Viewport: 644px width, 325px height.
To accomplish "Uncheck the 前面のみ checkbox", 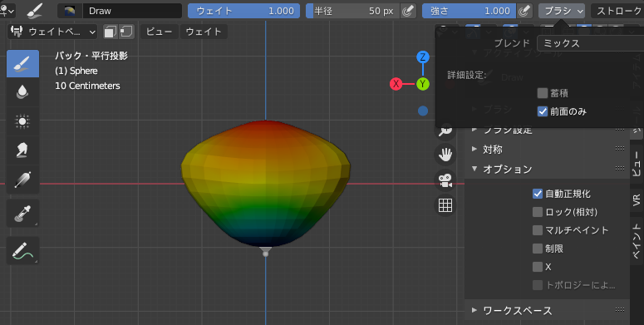I will coord(543,111).
